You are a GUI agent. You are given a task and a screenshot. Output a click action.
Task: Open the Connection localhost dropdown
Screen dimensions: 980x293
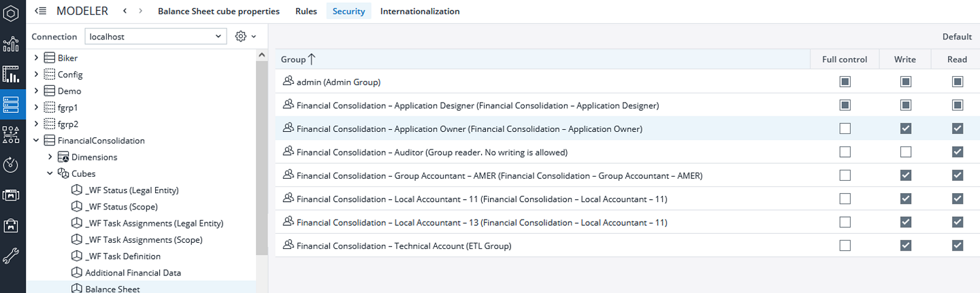pyautogui.click(x=155, y=36)
